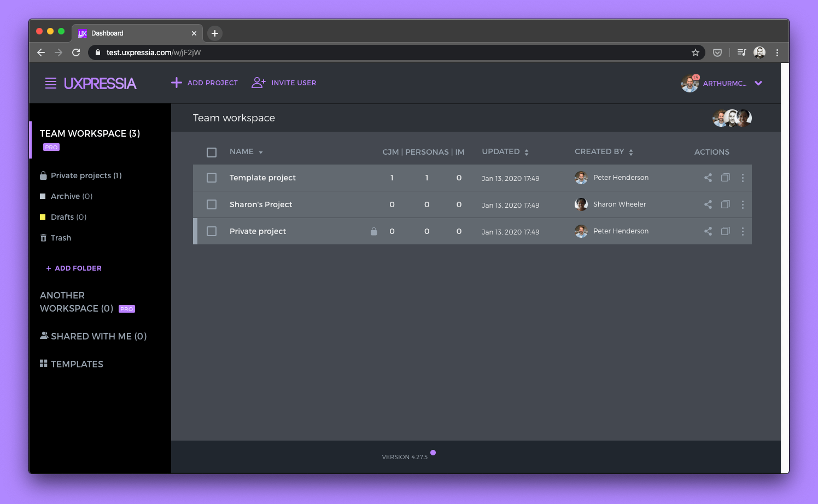Click ADD PROJECT button
The image size is (818, 504).
coord(204,83)
